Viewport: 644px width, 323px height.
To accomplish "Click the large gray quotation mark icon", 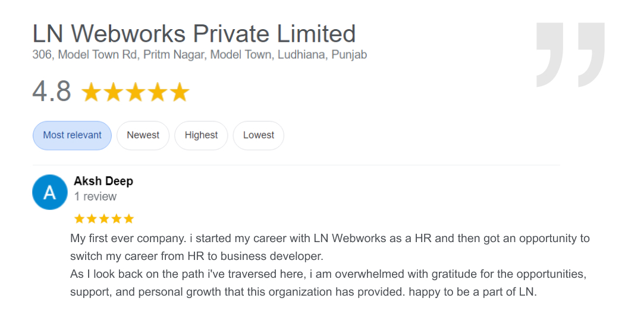I will 570,55.
